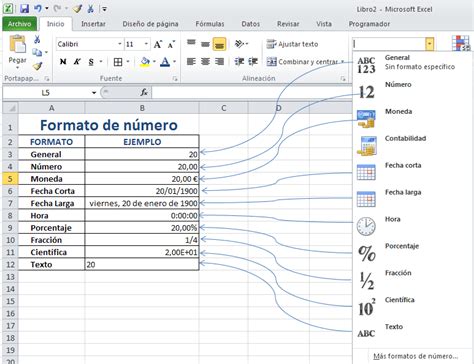Switch to the Revisar tab
Viewport: 474px width, 364px height.
(288, 24)
